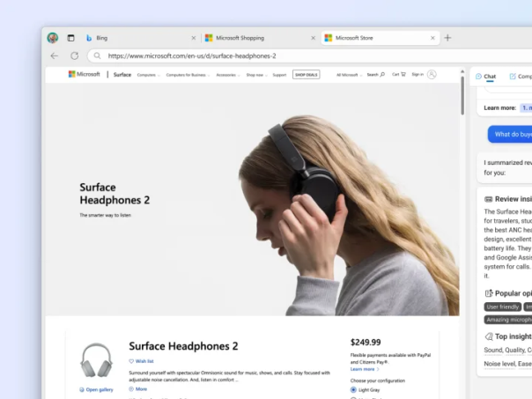The image size is (532, 399).
Task: Click the browser back arrow
Action: [54, 55]
